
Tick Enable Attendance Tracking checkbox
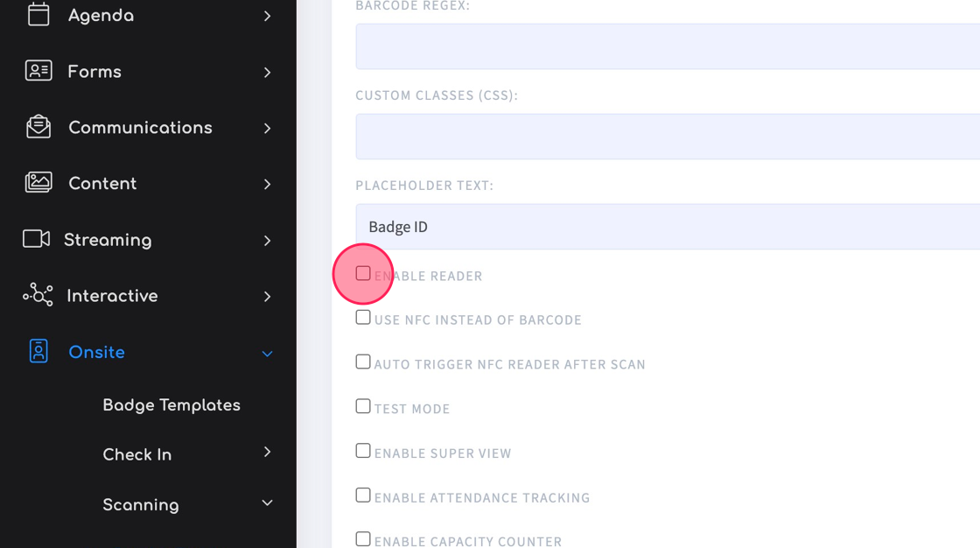[x=363, y=495]
